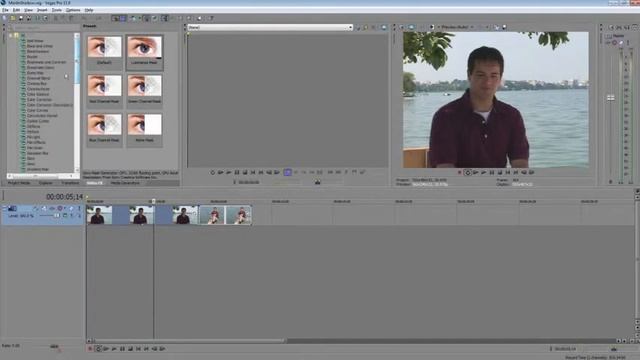
Task: Click Go to End in timeline transport
Action: pos(147,349)
